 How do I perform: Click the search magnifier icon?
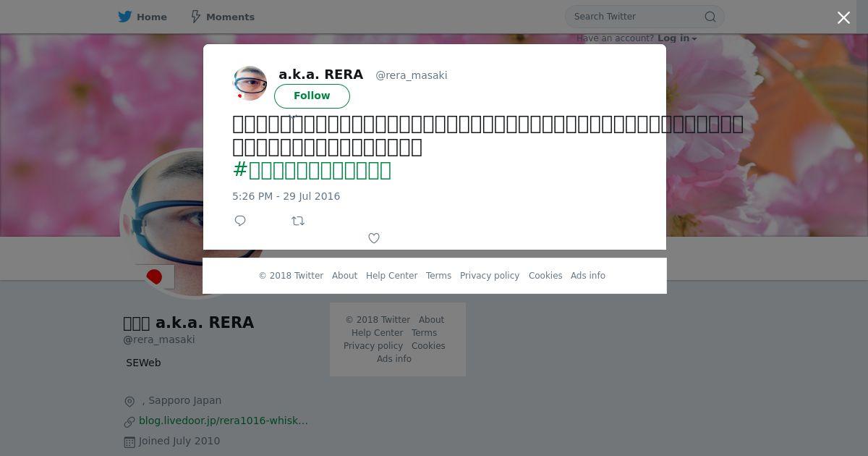click(x=710, y=17)
